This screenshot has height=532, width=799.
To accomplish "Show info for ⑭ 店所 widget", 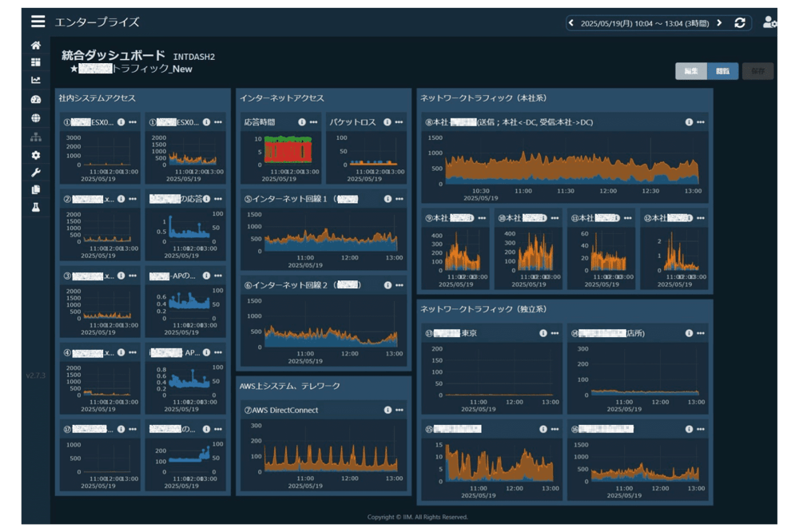I will (x=689, y=333).
